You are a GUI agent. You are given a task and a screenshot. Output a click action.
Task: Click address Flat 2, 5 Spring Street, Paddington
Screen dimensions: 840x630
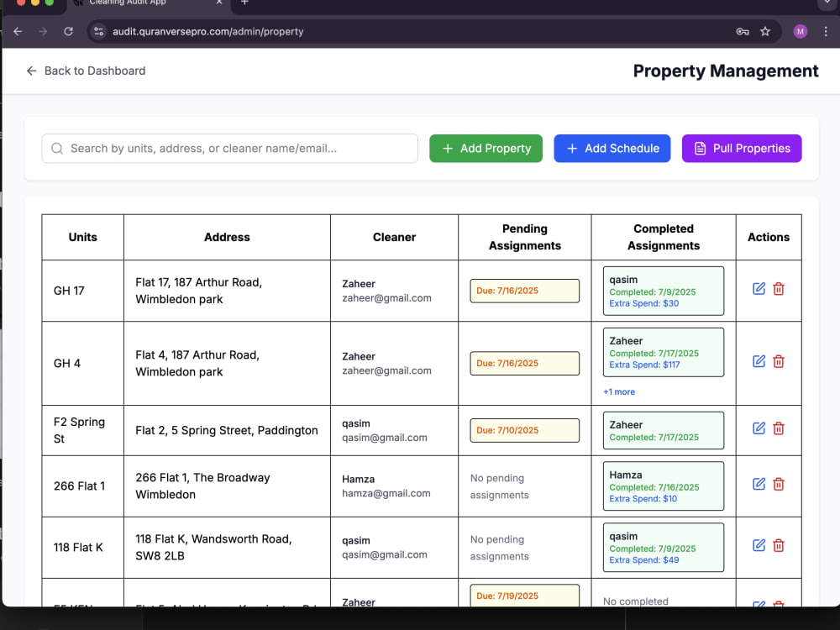click(x=227, y=430)
